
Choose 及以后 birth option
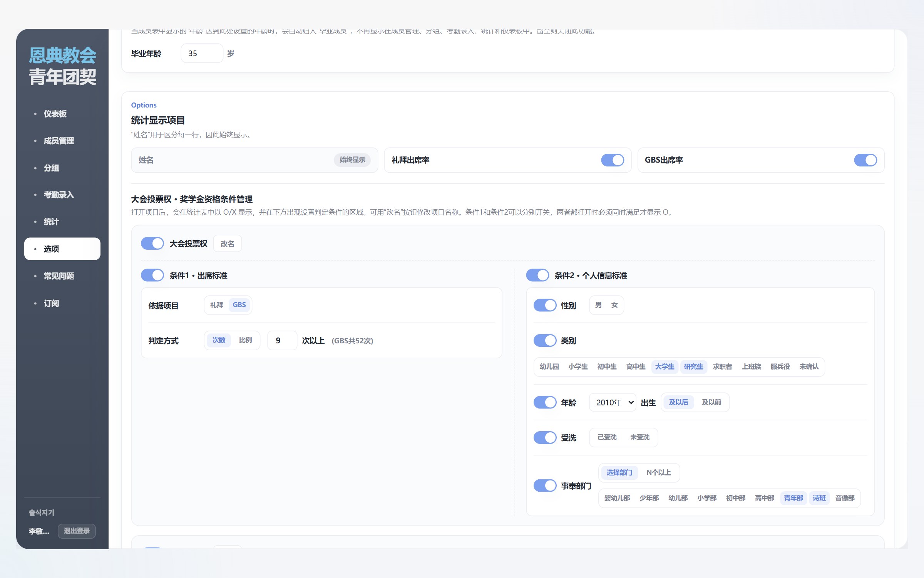[x=678, y=402]
